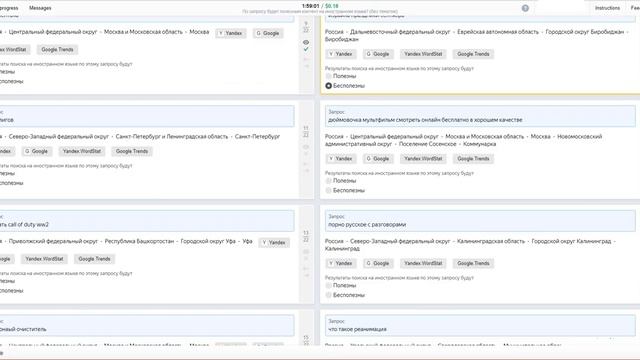Open Google Trends for the дюймовочка query
This screenshot has width=640, height=360.
coord(473,158)
